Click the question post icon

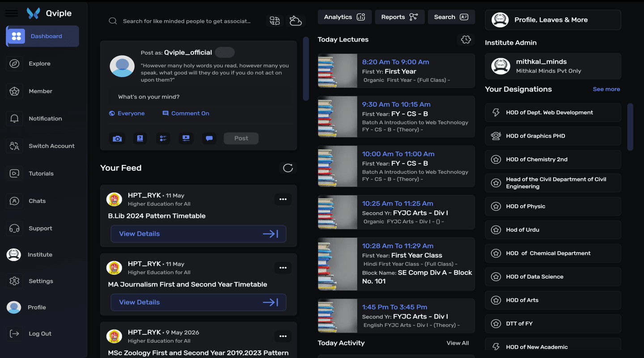pyautogui.click(x=140, y=138)
